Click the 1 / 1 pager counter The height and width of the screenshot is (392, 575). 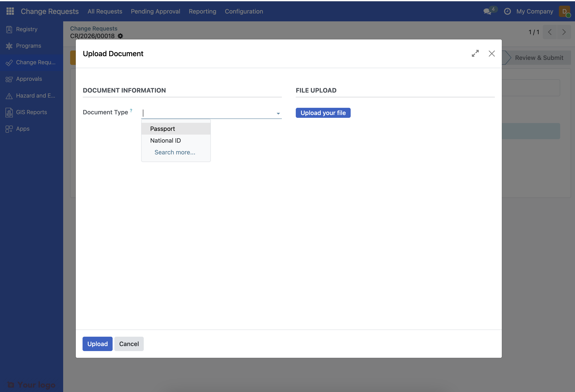point(534,32)
